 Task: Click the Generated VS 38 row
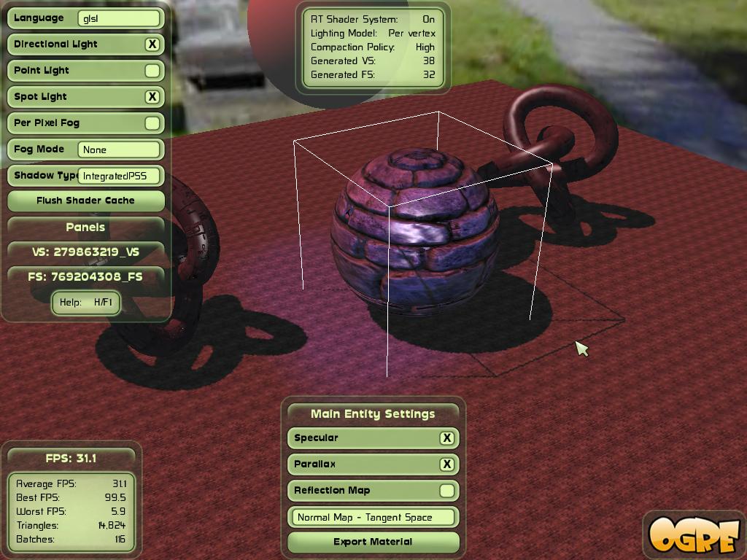pyautogui.click(x=373, y=61)
